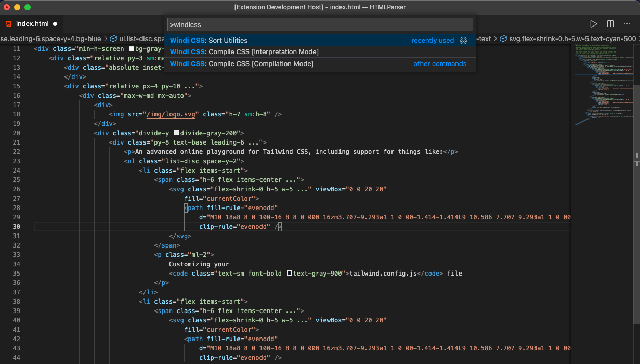Viewport: 640px width, 364px height.
Task: Run Compile CSS [Compilation Mode] command
Action: point(320,63)
